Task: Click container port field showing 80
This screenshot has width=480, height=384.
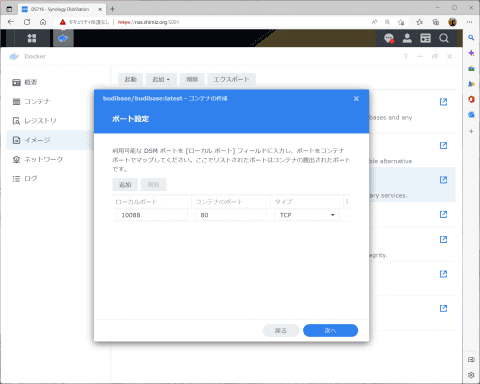Action: [231, 215]
